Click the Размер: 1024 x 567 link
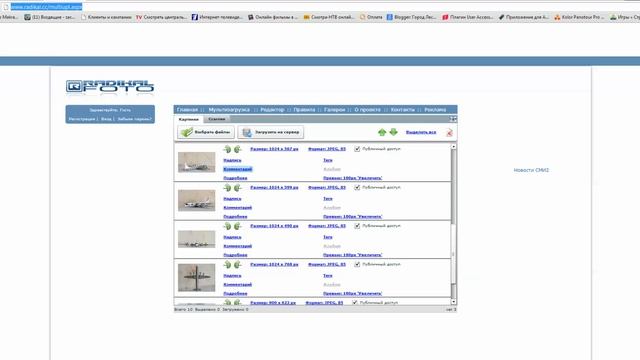Image resolution: width=640 pixels, height=360 pixels. [274, 149]
